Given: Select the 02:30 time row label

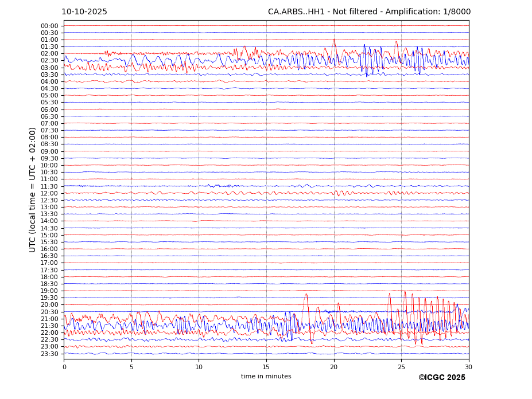Looking at the screenshot, I should tap(49, 61).
